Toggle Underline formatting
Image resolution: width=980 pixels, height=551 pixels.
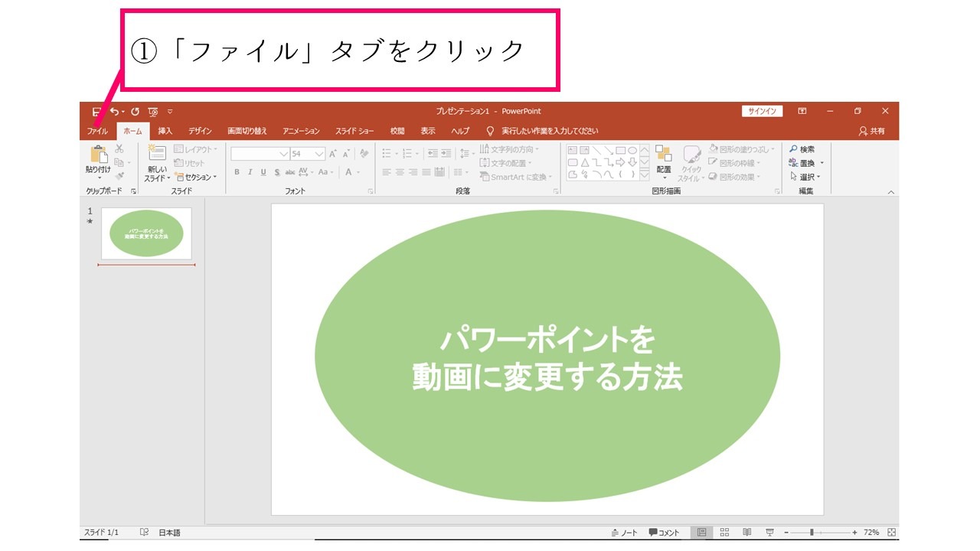(x=263, y=172)
